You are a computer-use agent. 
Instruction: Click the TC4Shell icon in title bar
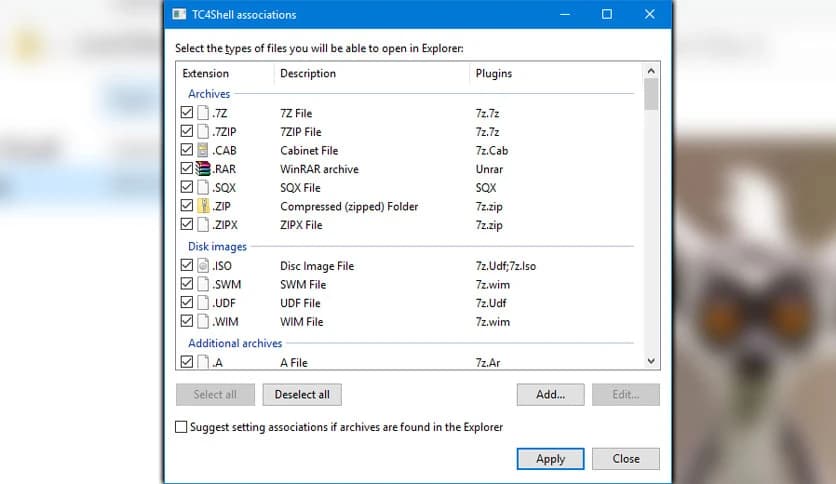[x=179, y=15]
